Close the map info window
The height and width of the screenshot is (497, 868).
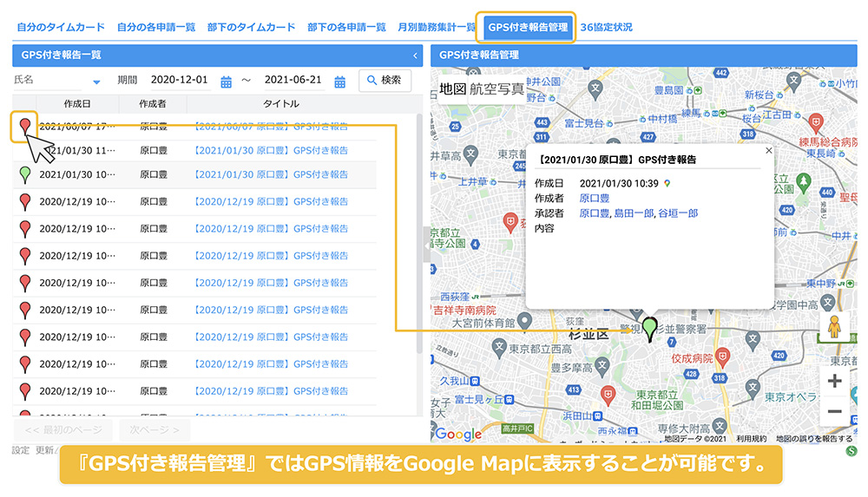768,151
